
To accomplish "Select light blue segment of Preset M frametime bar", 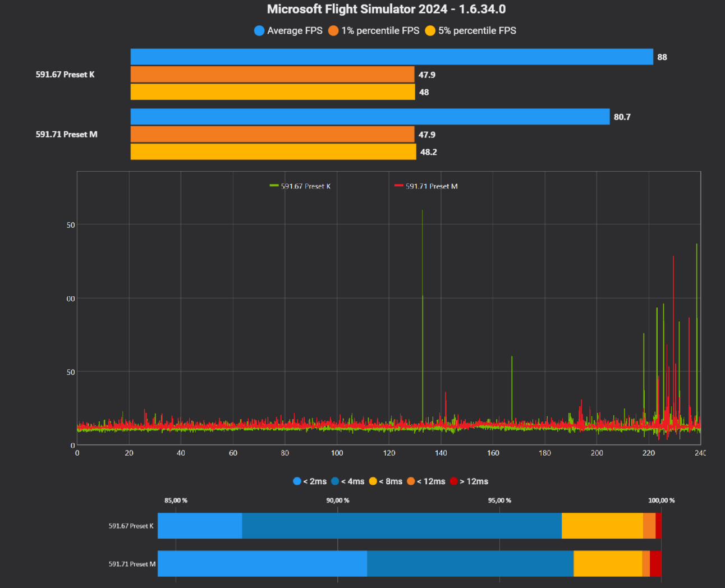I will [262, 563].
